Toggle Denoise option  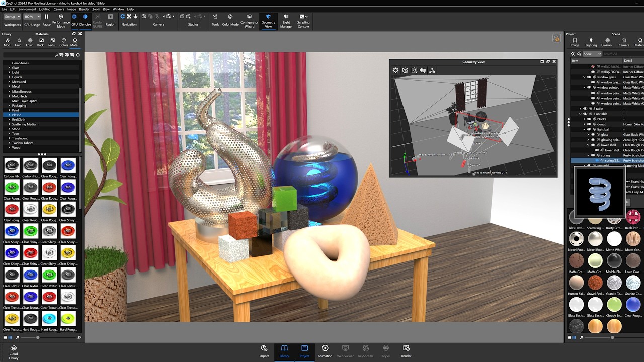[85, 20]
